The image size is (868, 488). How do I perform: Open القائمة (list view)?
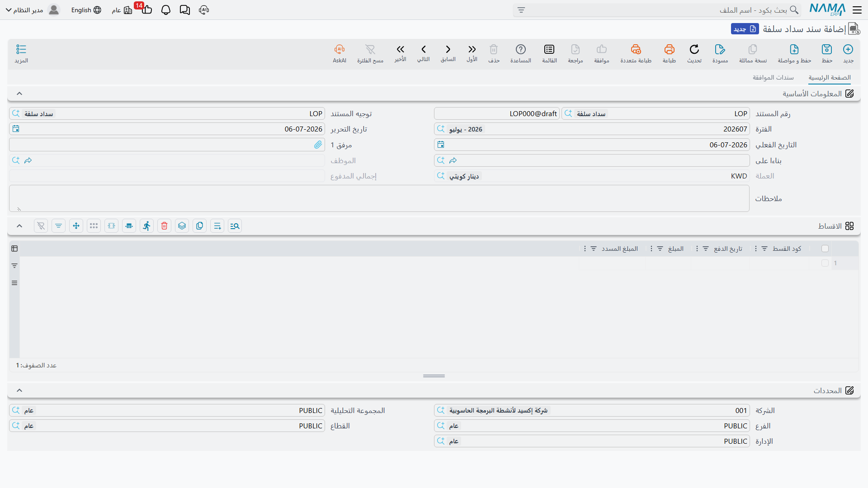coord(549,53)
